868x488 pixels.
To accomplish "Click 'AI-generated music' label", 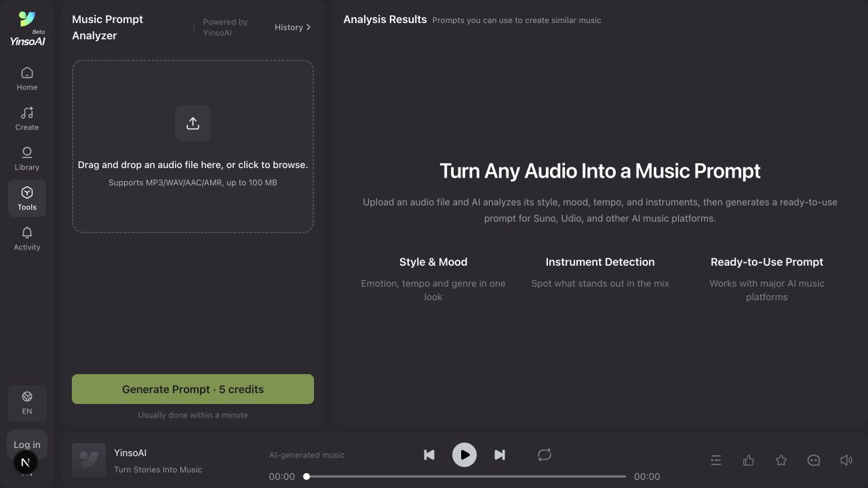I will click(307, 455).
